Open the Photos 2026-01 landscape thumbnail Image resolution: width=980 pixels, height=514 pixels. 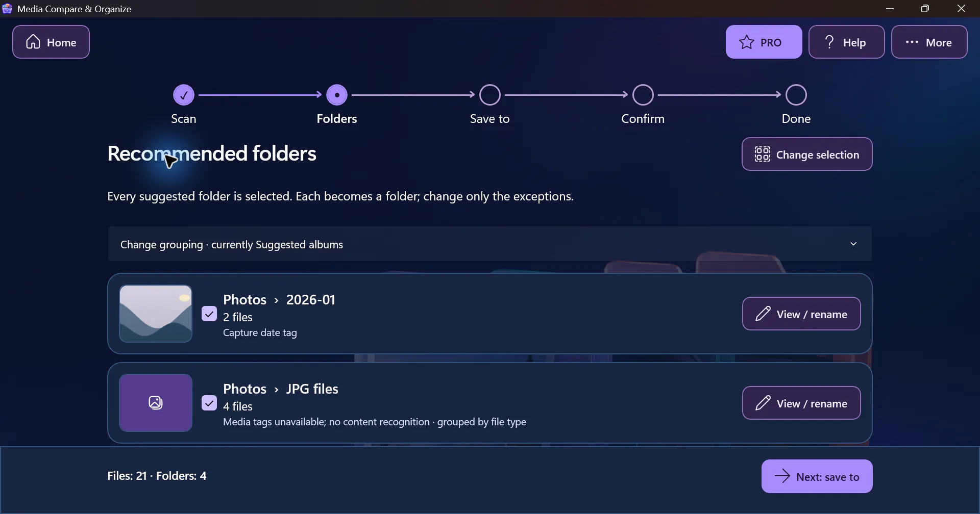point(156,314)
